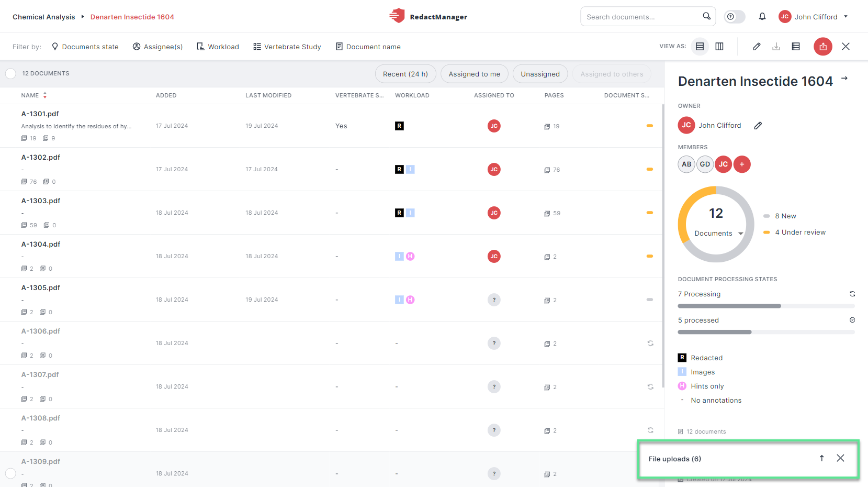Select the A-1309.pdf row checkbox
This screenshot has height=487, width=868.
(x=10, y=473)
